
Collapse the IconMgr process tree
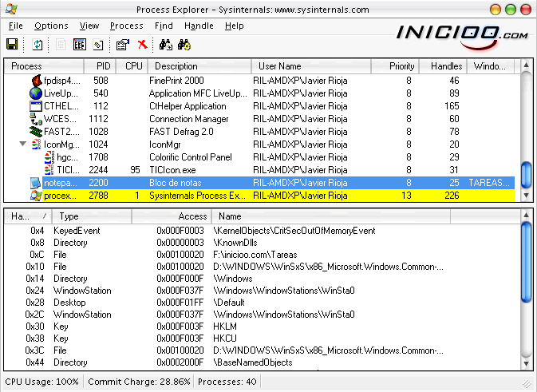pos(22,144)
